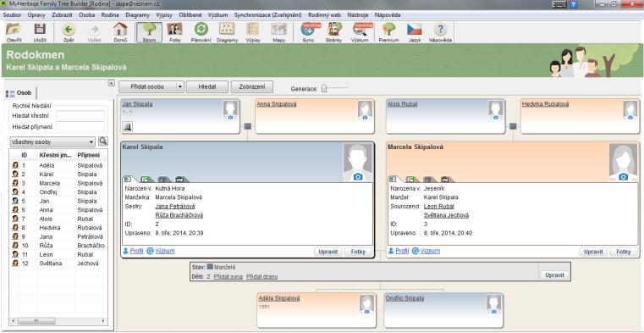Image resolution: width=644 pixels, height=333 pixels.
Task: Open the Výpisy reports toolbar icon
Action: [x=253, y=32]
